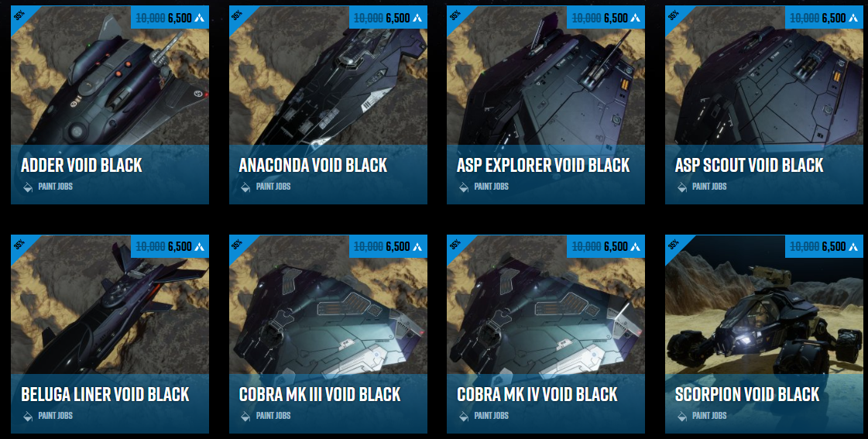868x439 pixels.
Task: Click paint bucket icon under Anaconda Void Black
Action: click(x=245, y=187)
